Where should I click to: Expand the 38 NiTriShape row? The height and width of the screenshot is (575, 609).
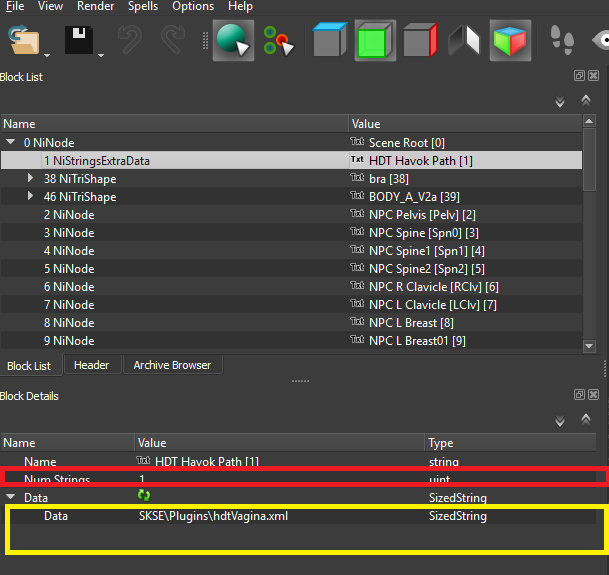click(x=30, y=178)
